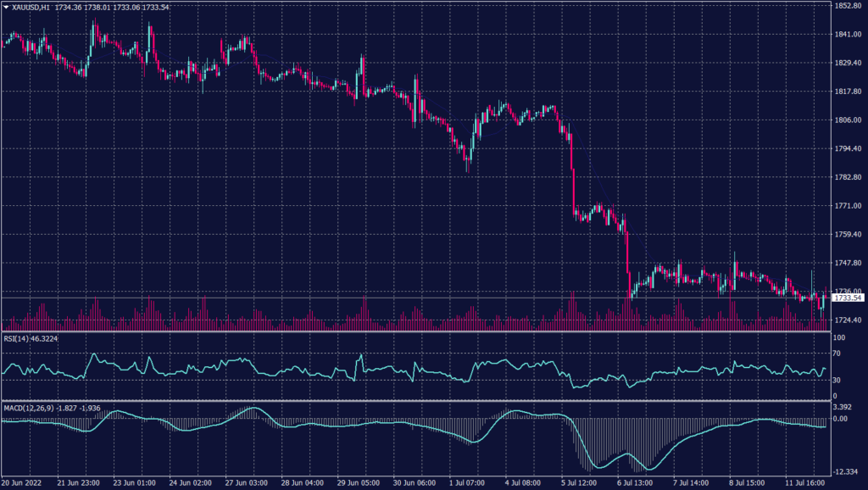Click the current price tag 1733.54
The image size is (868, 490).
point(848,298)
